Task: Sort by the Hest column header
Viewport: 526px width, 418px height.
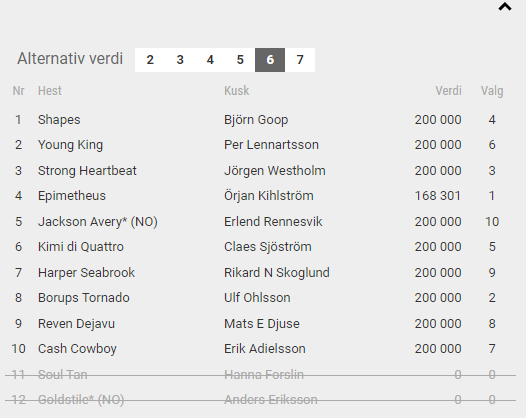Action: coord(50,91)
